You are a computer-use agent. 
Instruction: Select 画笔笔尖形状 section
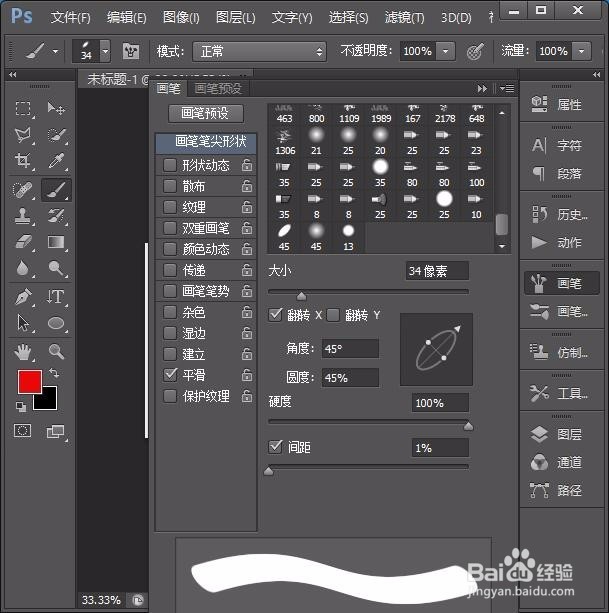pos(206,142)
